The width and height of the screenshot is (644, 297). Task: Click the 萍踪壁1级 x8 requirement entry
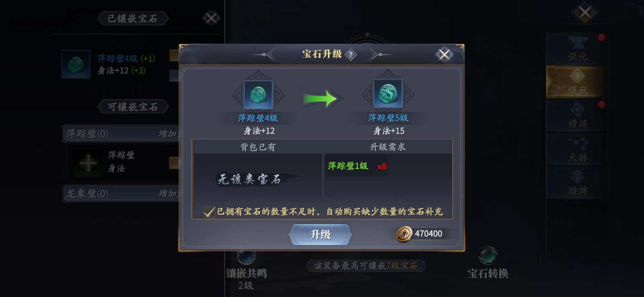coord(357,166)
